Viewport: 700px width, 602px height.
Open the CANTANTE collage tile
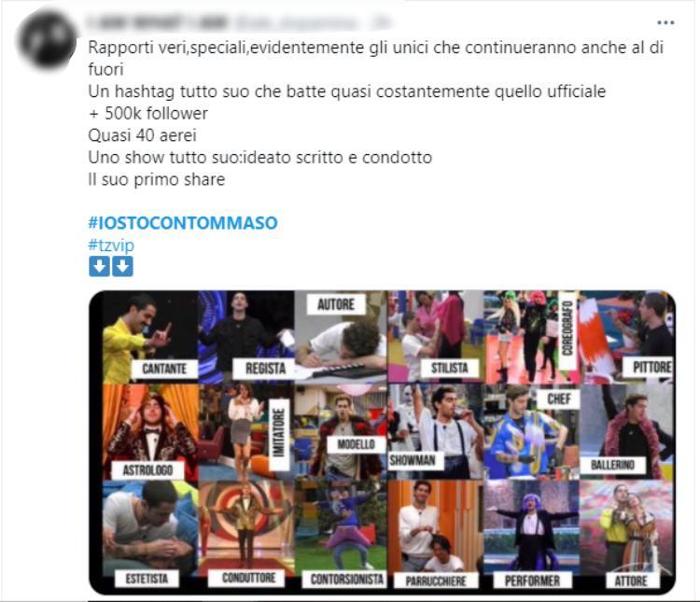tap(150, 337)
